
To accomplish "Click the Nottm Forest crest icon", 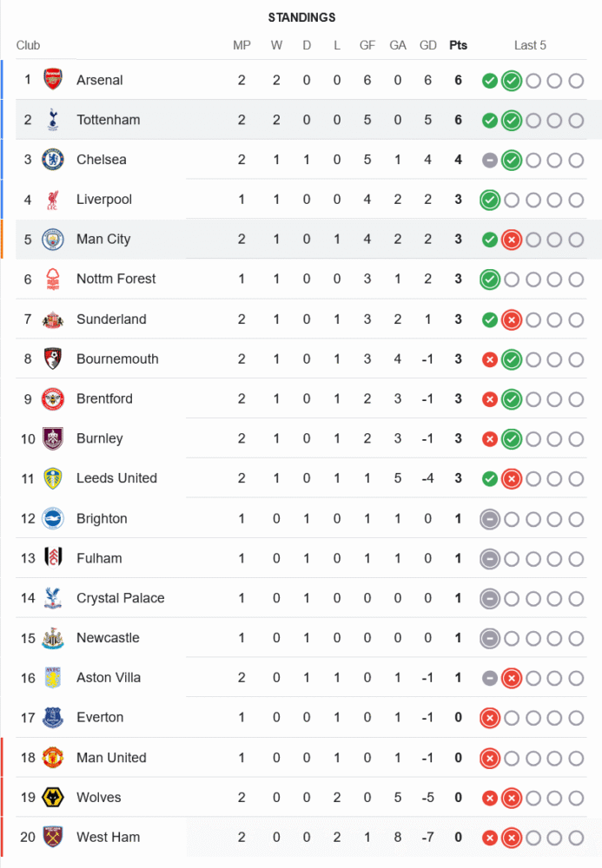I will tap(53, 279).
